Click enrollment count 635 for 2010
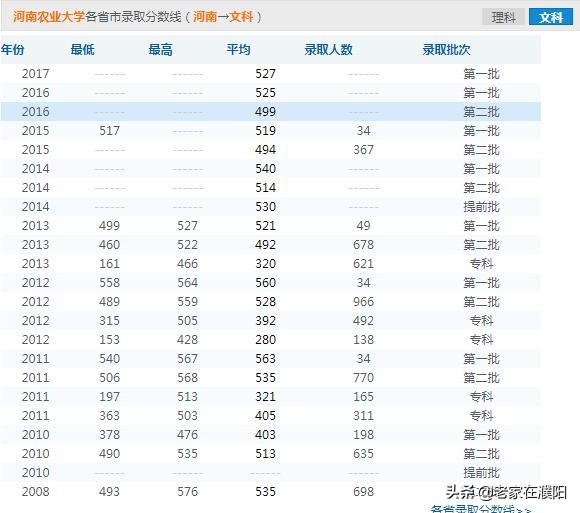The width and height of the screenshot is (580, 513). point(364,453)
